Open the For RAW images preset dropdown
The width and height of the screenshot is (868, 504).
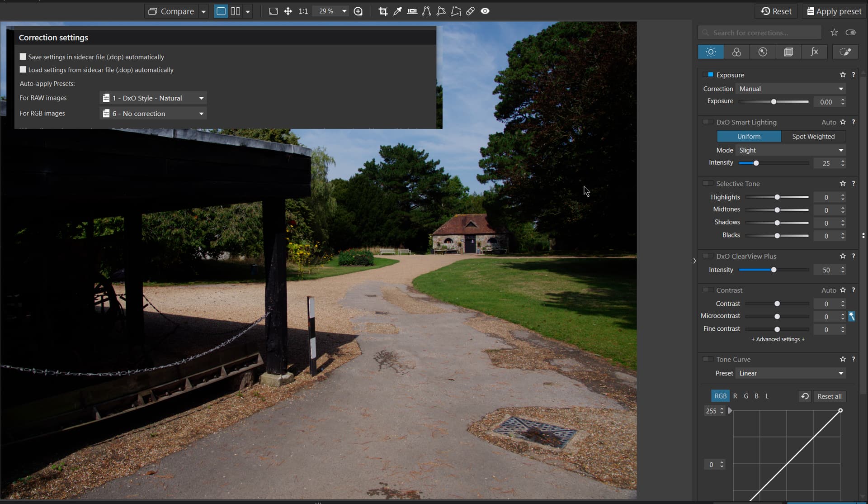point(153,98)
